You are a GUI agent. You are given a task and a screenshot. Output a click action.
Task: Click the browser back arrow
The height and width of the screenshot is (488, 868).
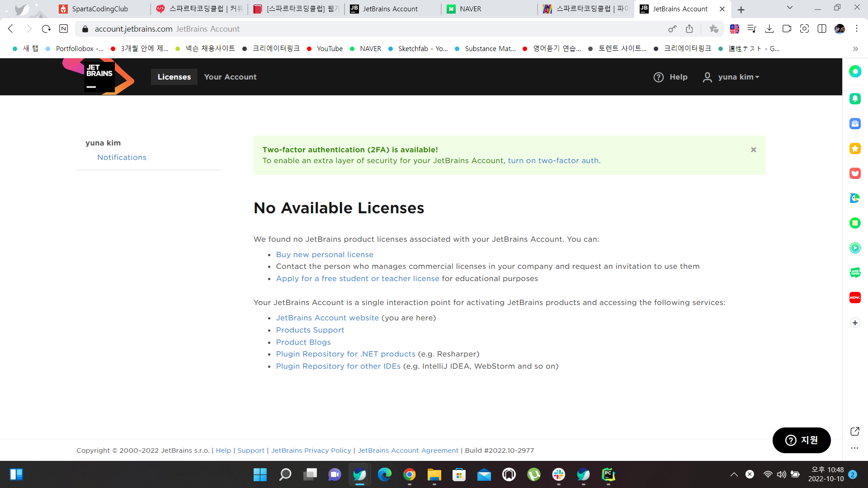(x=11, y=29)
